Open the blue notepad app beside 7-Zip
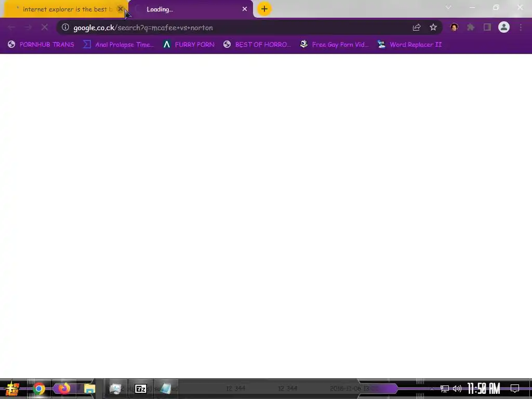The width and height of the screenshot is (532, 399). coord(166,389)
